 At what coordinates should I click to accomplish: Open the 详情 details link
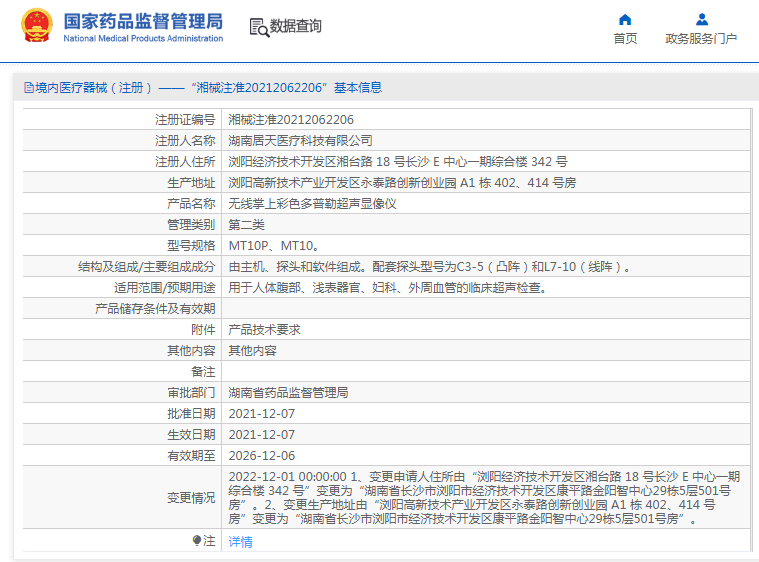pyautogui.click(x=241, y=541)
